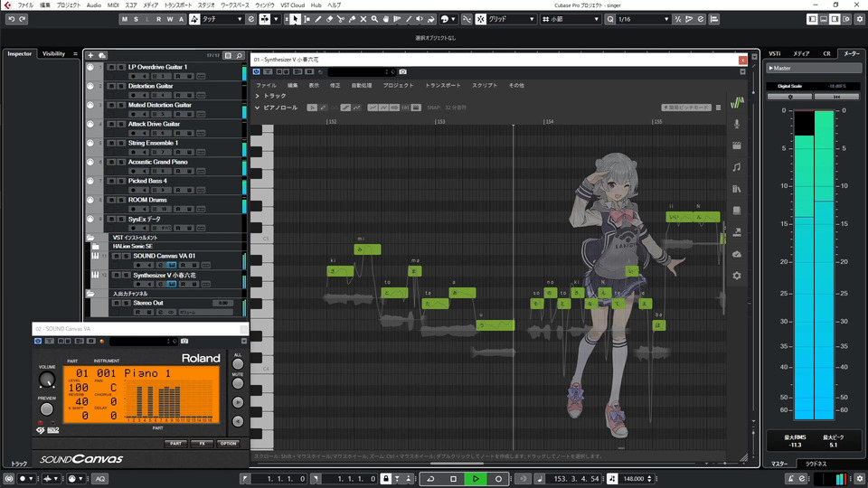The image size is (868, 488).
Task: Toggle right zone visibility button
Action: (835, 19)
